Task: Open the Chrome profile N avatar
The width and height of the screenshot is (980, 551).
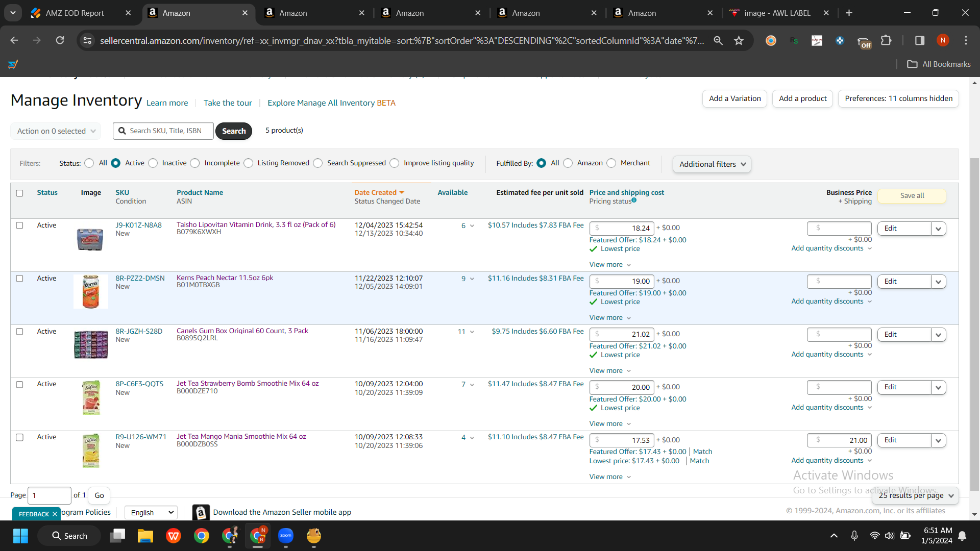Action: pos(943,40)
